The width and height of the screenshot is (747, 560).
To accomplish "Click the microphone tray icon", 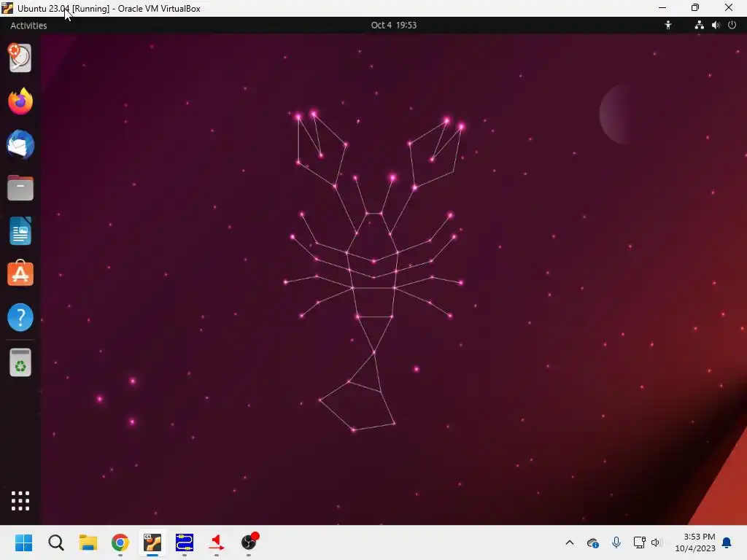I will [x=616, y=542].
